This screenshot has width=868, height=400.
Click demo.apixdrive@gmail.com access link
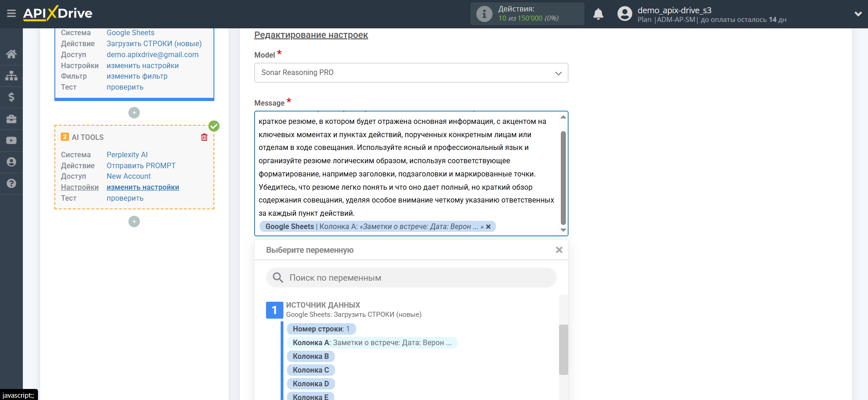(x=152, y=54)
